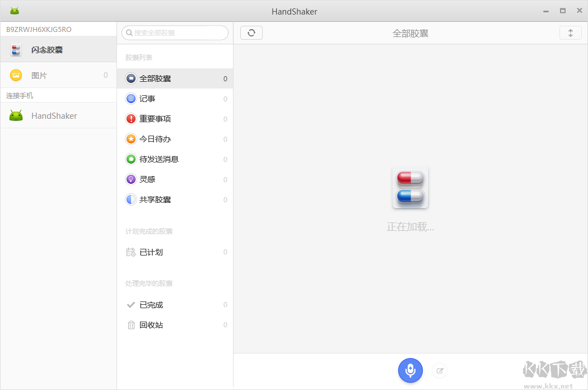
Task: Click the magnifier icon in search box
Action: pyautogui.click(x=129, y=33)
